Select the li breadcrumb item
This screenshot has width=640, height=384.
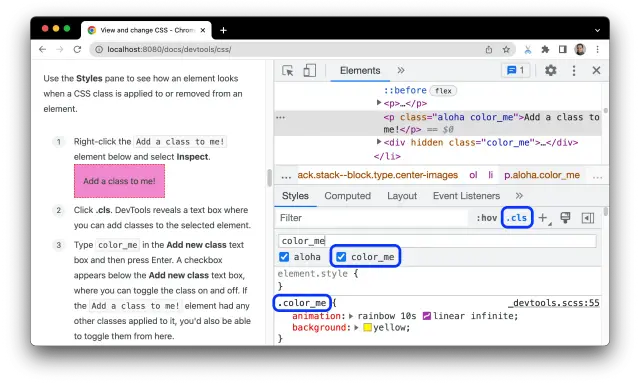[491, 175]
